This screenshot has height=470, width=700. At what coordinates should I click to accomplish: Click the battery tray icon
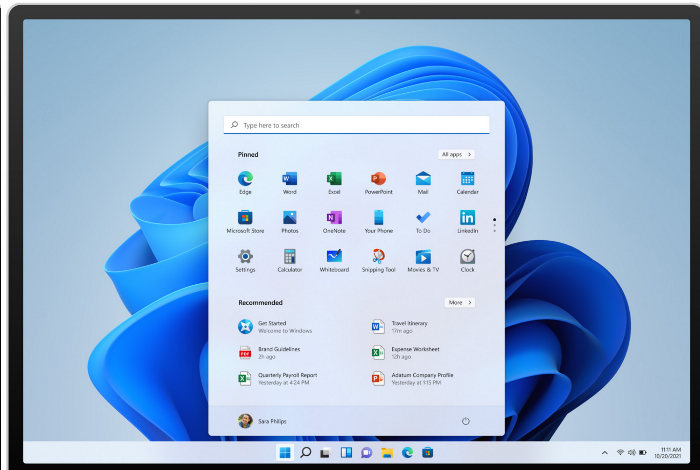[643, 453]
